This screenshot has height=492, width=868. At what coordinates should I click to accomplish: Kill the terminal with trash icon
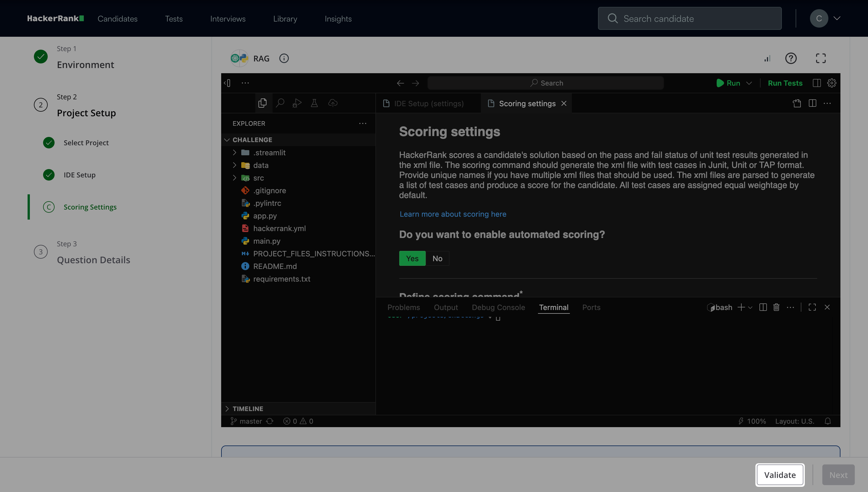[776, 307]
